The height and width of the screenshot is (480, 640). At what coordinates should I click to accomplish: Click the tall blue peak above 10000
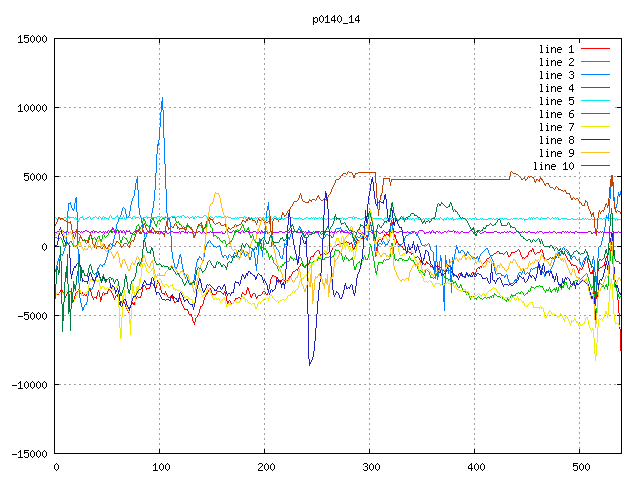[162, 99]
